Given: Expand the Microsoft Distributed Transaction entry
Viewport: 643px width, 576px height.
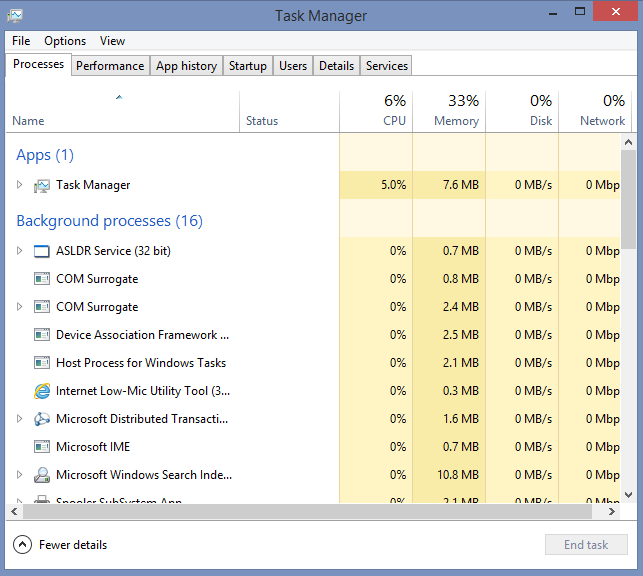Looking at the screenshot, I should click(19, 419).
